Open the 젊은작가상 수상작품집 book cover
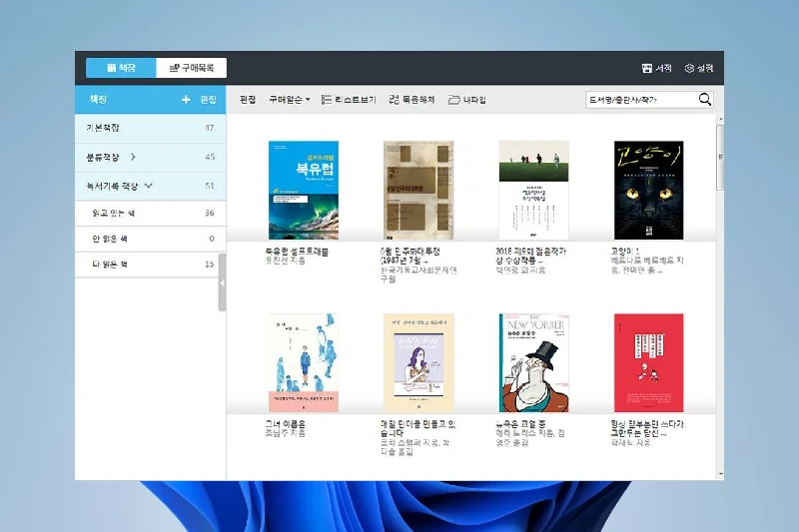Viewport: 799px width, 532px height. (533, 190)
